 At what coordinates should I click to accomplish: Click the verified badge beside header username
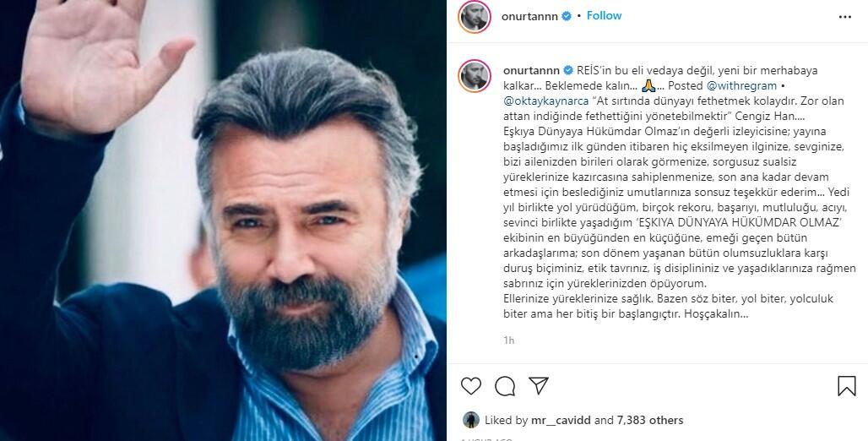pos(567,16)
